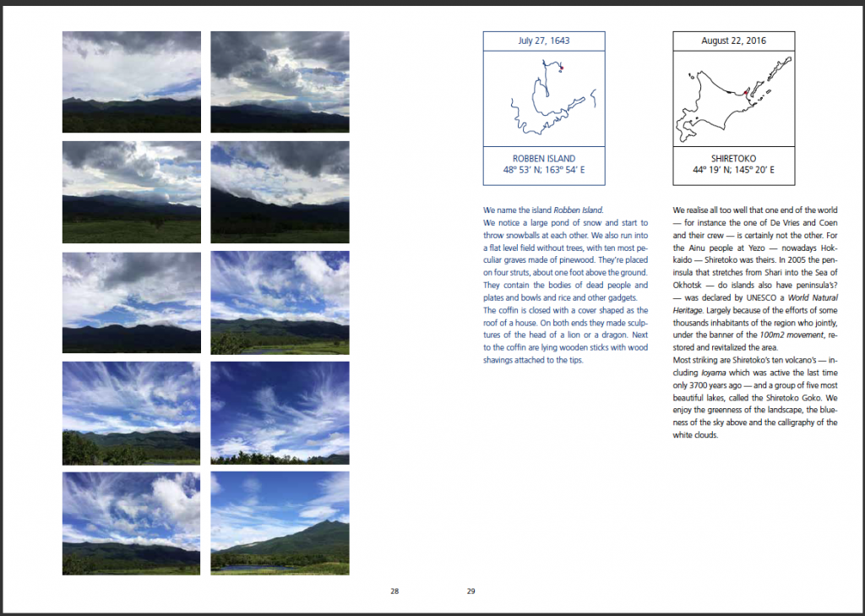Click the ROBBEN ISLAND coordinates label
Viewport: 865px width, 616px height.
(544, 164)
